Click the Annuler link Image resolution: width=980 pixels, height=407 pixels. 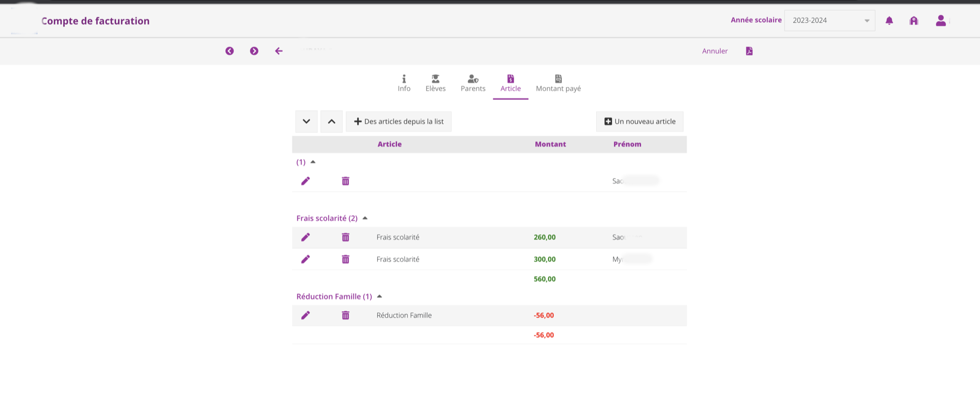tap(715, 51)
